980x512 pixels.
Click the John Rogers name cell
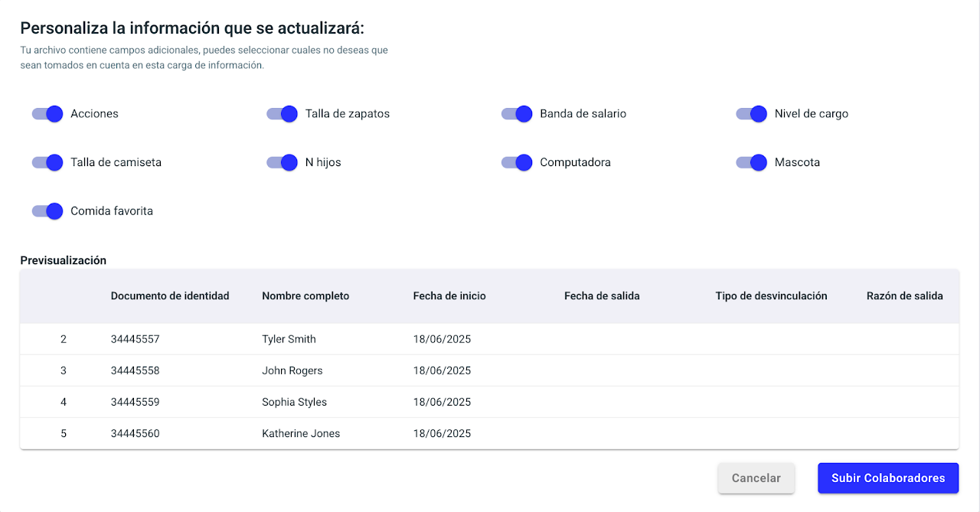[292, 370]
